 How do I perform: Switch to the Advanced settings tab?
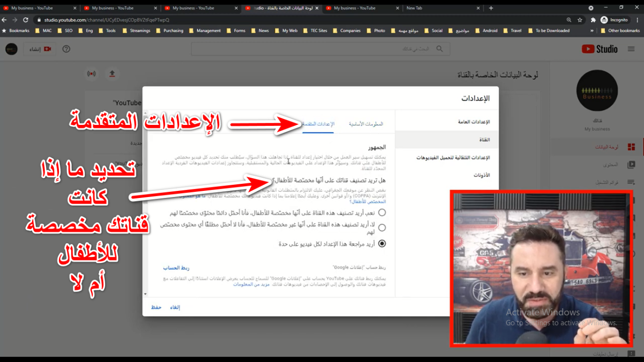[x=318, y=124]
